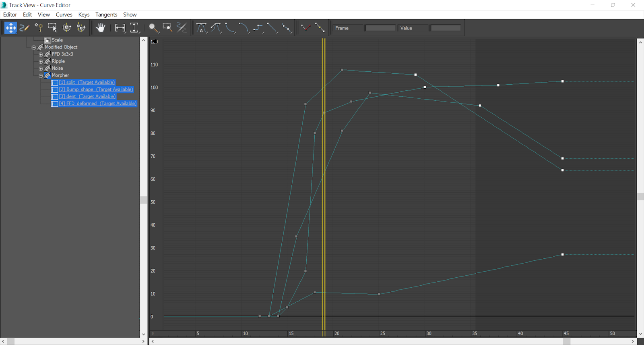Click the curve icon beside [4] FFD deformed

point(55,104)
